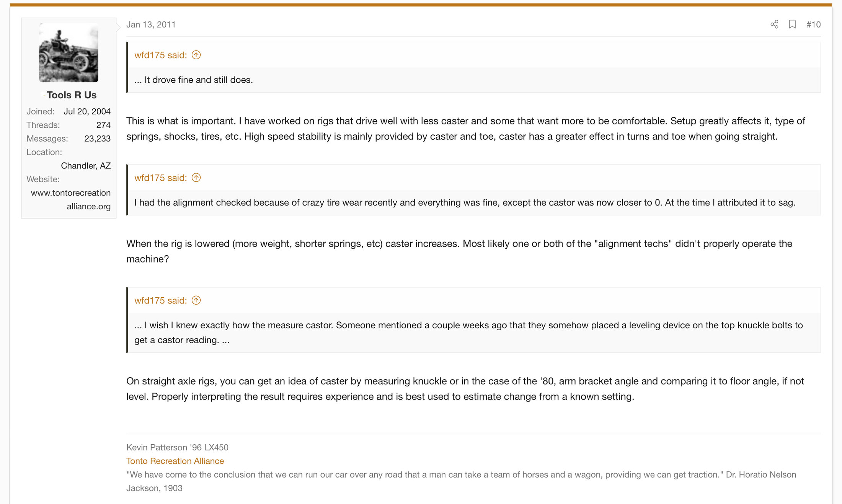Screen dimensions: 842x504
Task: Open the #10 post permalink
Action: 813,24
